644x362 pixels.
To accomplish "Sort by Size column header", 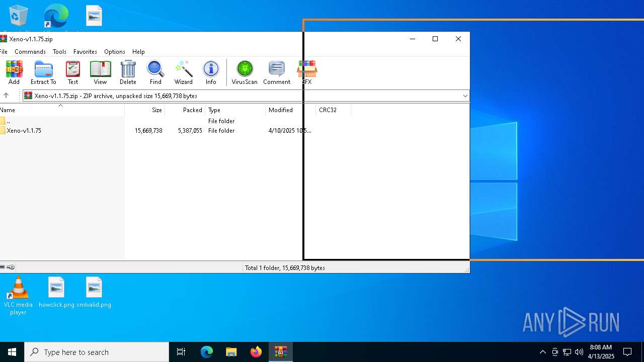I will point(145,110).
